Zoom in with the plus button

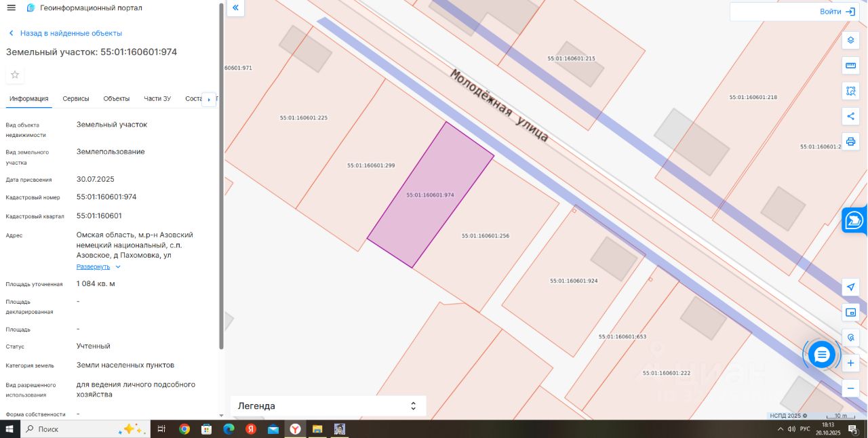(851, 363)
